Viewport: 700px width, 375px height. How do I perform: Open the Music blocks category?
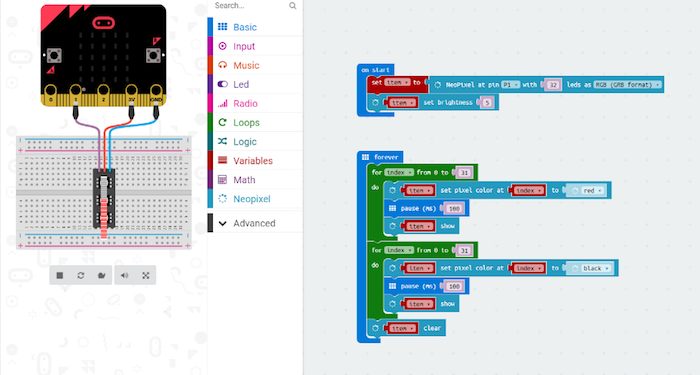[x=255, y=65]
